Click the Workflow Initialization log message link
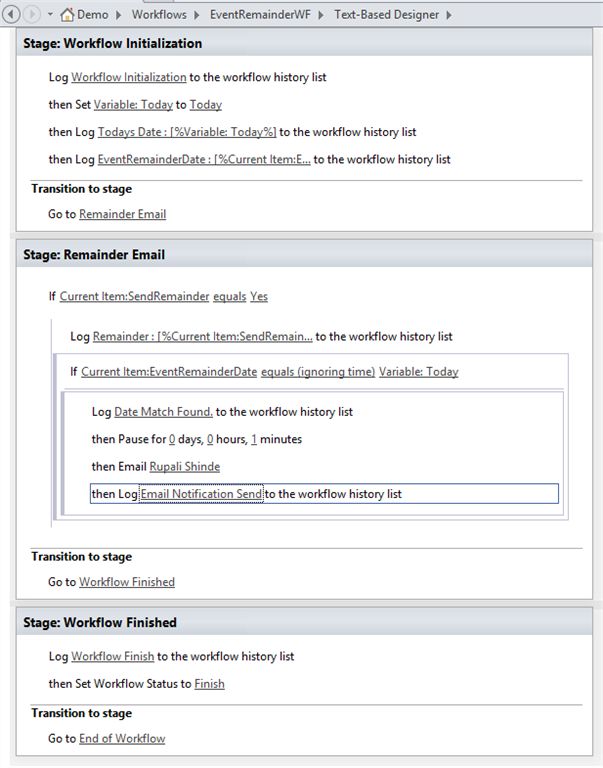This screenshot has width=603, height=768. point(129,77)
